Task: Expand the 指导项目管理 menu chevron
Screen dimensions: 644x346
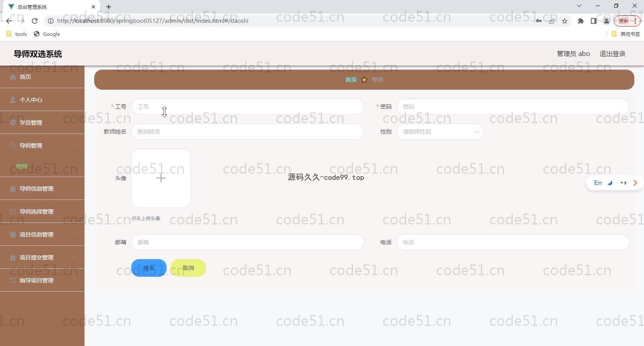Action: 74,280
